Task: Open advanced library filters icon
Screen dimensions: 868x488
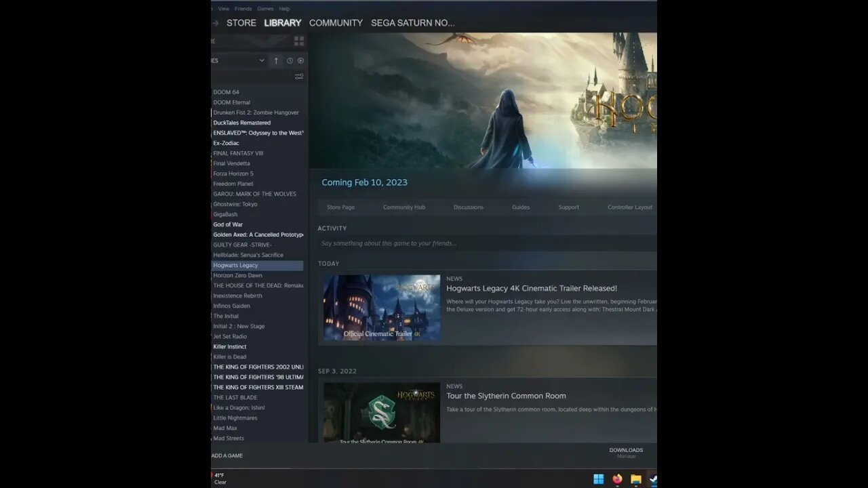Action: pos(299,77)
